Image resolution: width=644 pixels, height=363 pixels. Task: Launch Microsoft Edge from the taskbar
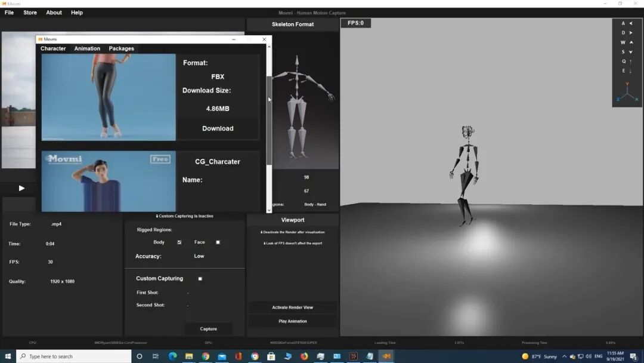pyautogui.click(x=172, y=356)
